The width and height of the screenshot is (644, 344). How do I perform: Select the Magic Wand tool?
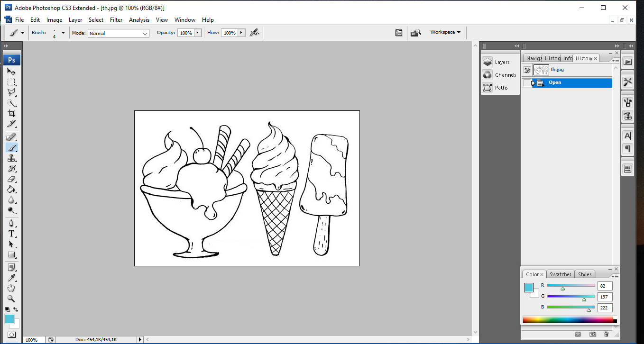tap(11, 103)
